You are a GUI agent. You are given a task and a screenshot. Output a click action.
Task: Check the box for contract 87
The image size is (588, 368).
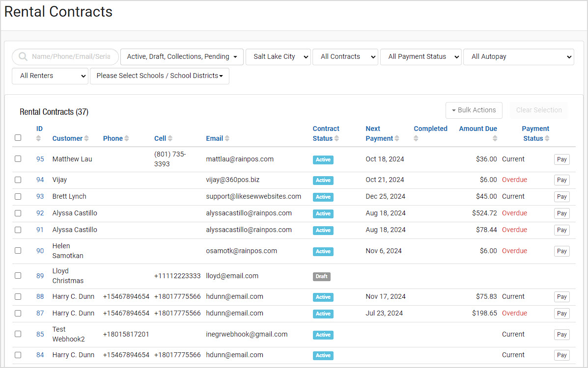coord(18,313)
